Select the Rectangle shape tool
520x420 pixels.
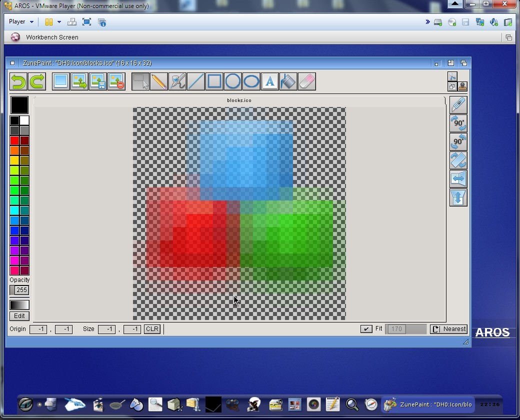click(214, 81)
